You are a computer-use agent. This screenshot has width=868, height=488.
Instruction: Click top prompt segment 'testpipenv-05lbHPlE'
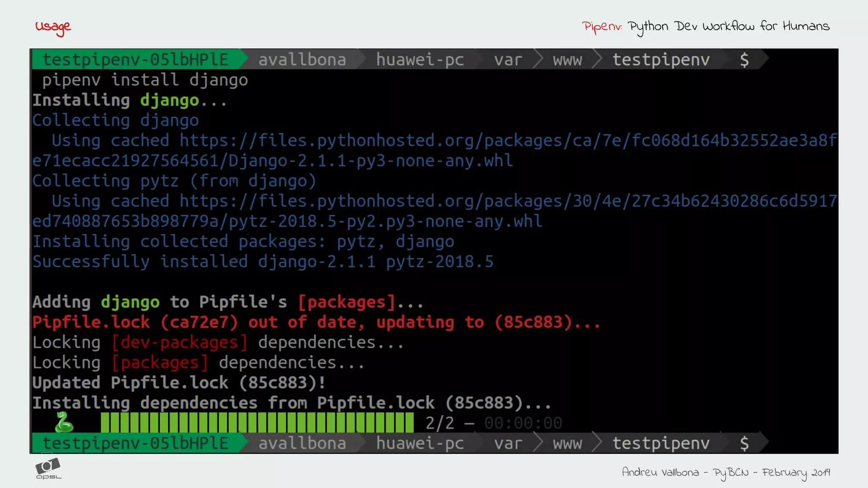pyautogui.click(x=136, y=59)
